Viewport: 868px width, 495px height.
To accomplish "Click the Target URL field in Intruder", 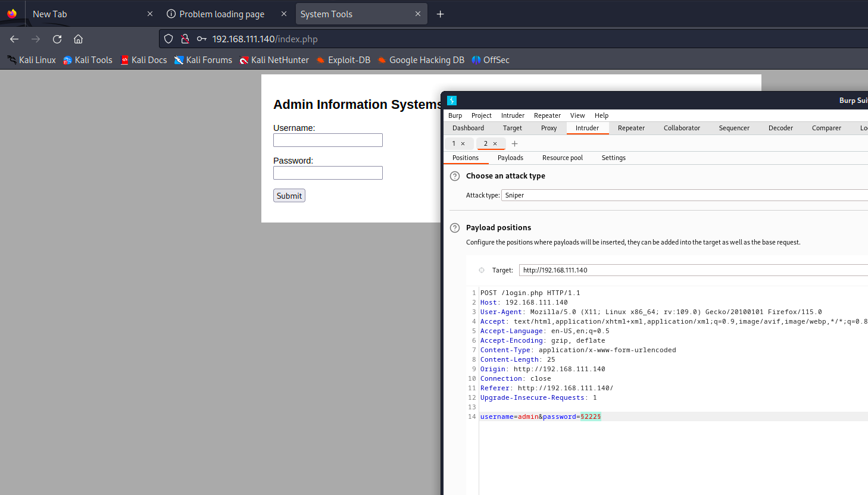I will [691, 270].
